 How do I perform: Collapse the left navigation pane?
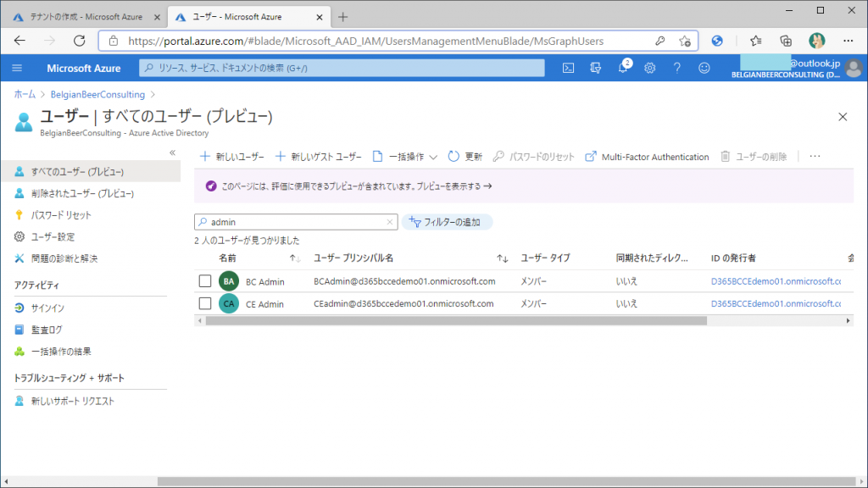click(173, 152)
